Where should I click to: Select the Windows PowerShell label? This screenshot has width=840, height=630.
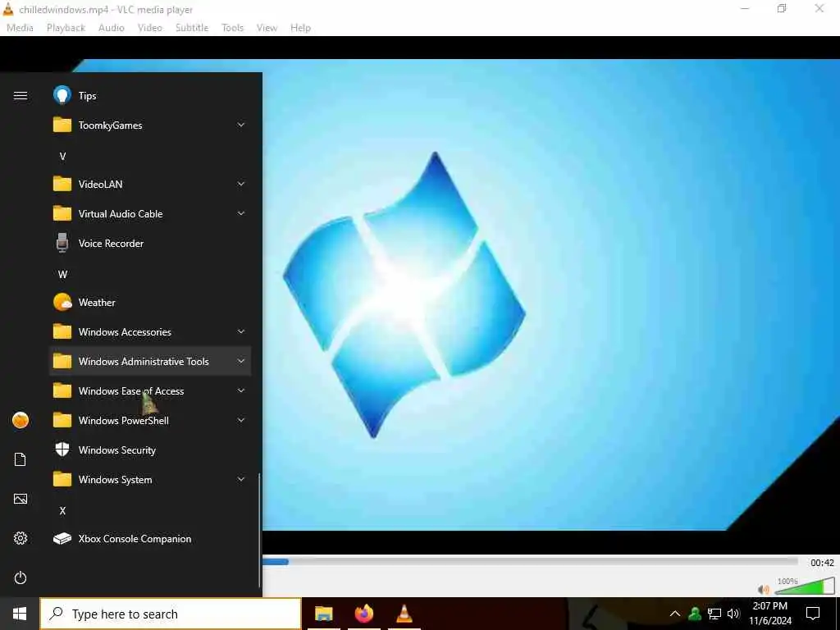tap(124, 421)
